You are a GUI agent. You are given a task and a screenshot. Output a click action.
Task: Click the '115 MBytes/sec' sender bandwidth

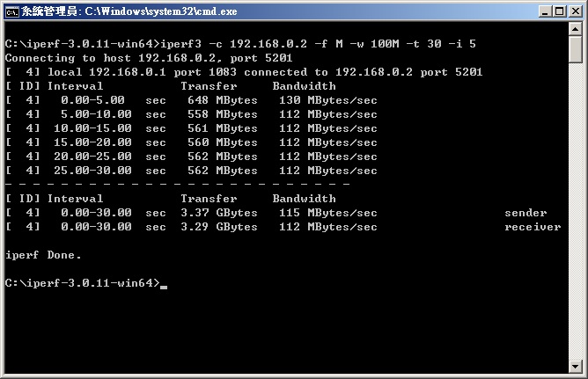click(x=328, y=213)
